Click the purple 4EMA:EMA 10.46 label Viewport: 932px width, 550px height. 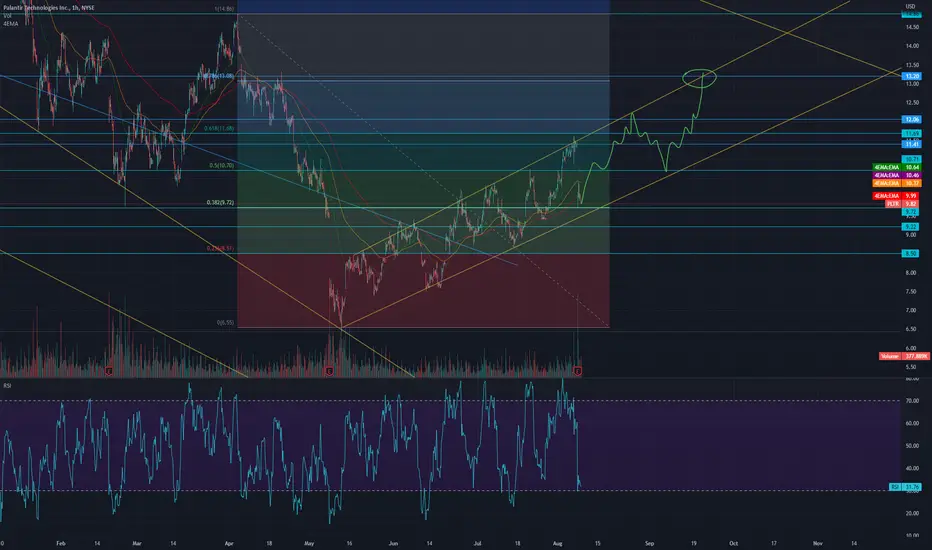pos(896,175)
